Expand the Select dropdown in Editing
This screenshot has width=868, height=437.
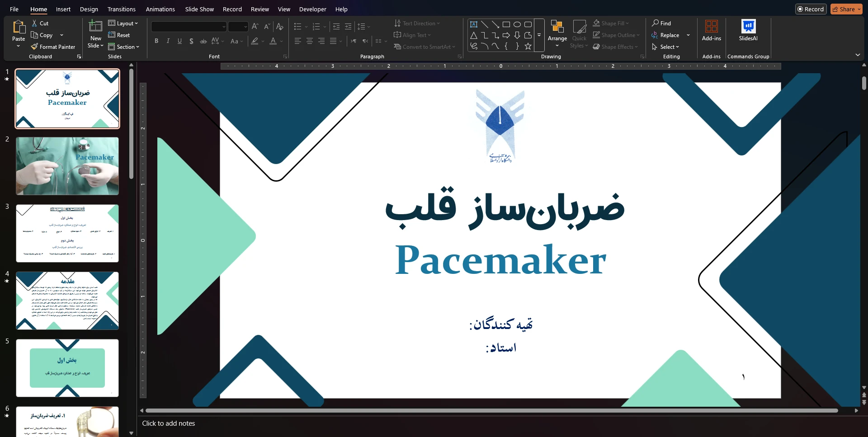(x=666, y=47)
